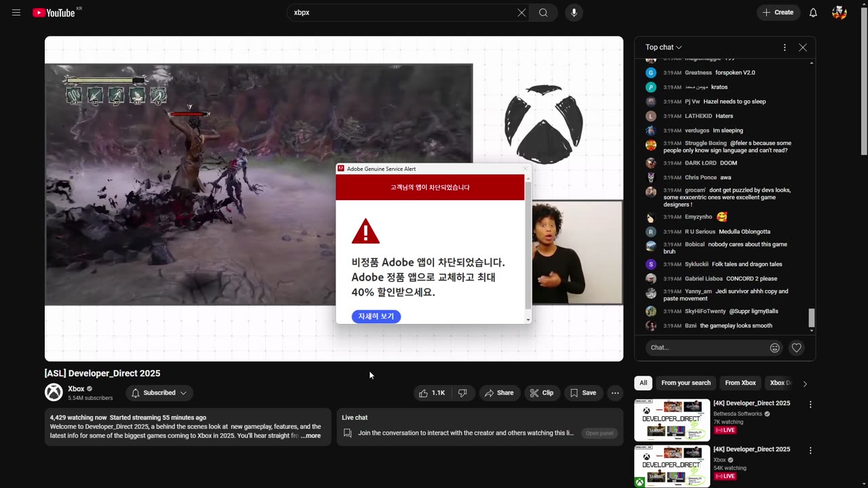Expand the Subscribed notification dropdown
The height and width of the screenshot is (488, 868).
pos(159,393)
